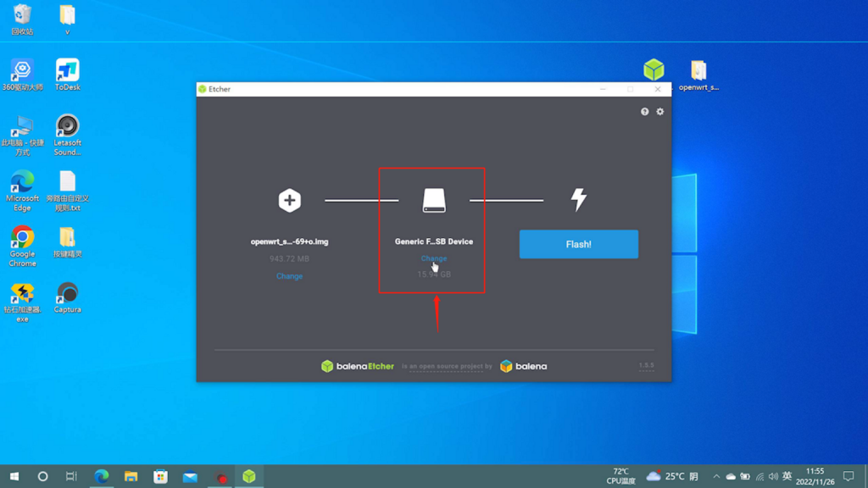Click the select image plus icon
Image resolution: width=868 pixels, height=488 pixels.
290,200
